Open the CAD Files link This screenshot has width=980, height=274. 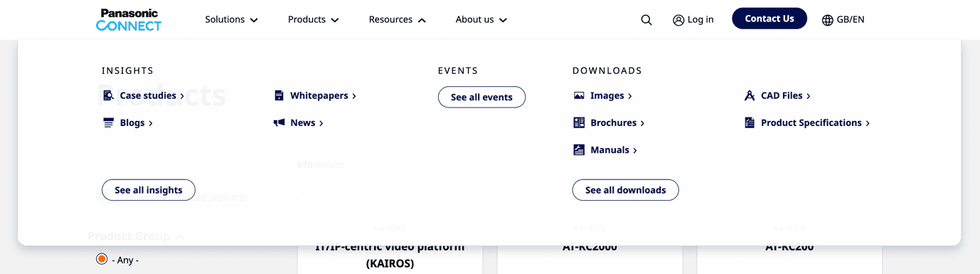pos(786,95)
